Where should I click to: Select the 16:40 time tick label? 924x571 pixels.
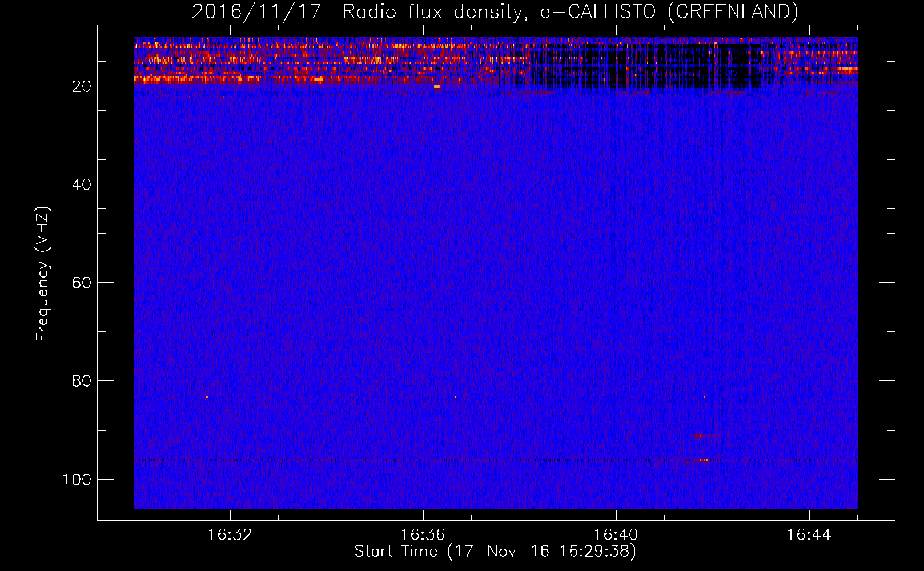click(x=616, y=535)
